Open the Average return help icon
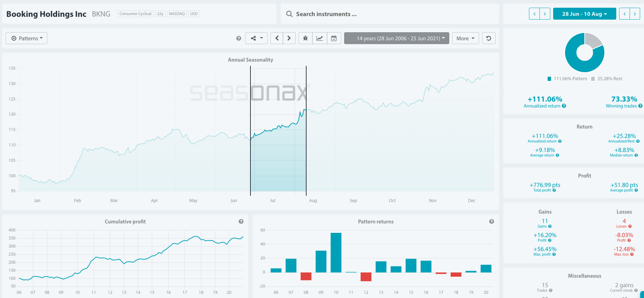644x298 pixels. pyautogui.click(x=557, y=155)
